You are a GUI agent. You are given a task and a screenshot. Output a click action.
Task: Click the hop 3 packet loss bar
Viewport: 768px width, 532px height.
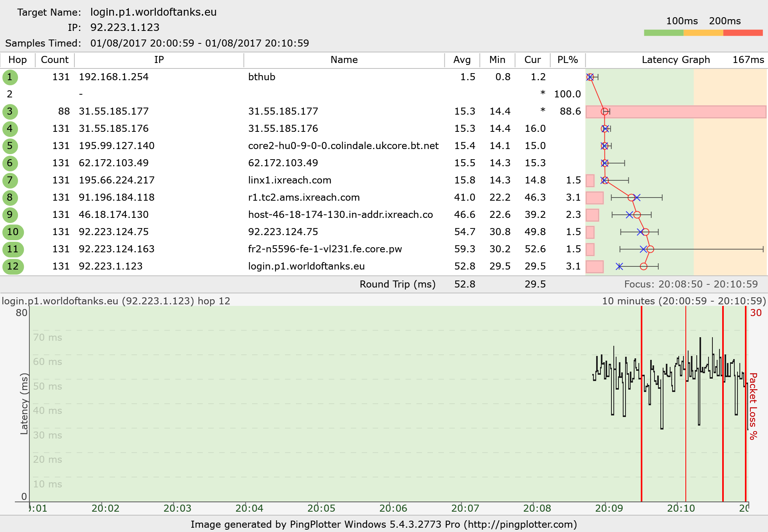676,111
